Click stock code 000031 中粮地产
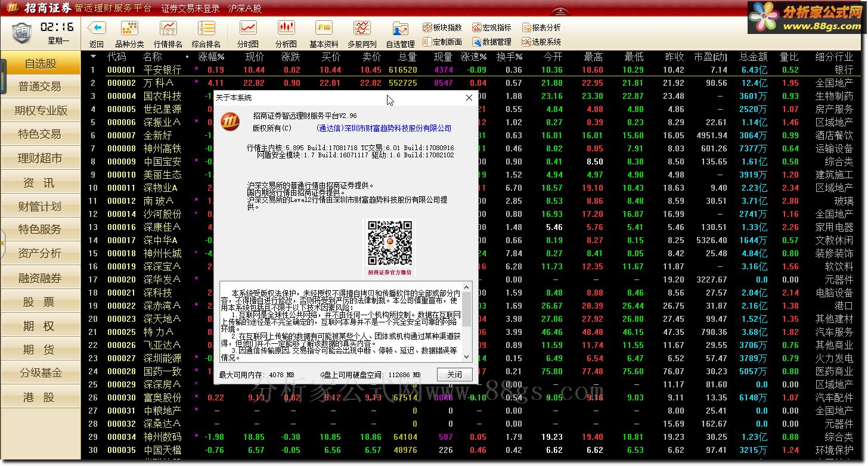The image size is (868, 466). point(122,411)
